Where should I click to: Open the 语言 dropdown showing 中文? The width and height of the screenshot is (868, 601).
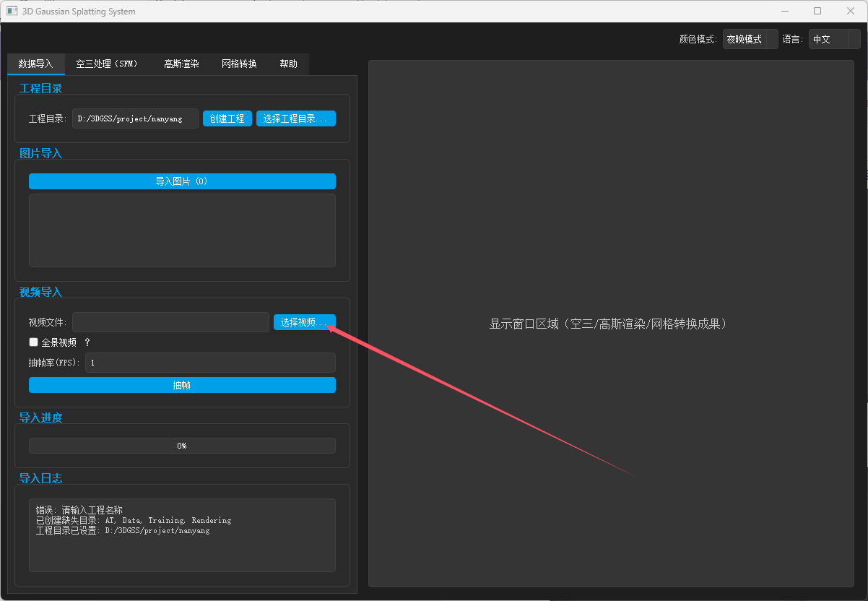pos(834,39)
